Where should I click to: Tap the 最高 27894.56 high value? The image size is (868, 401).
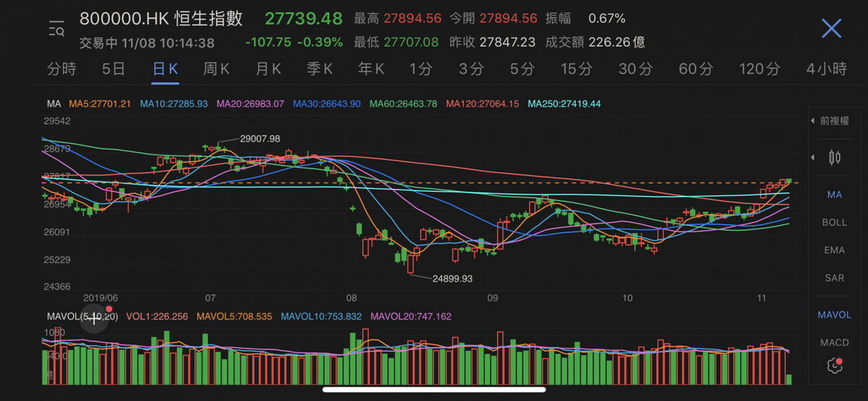[396, 18]
